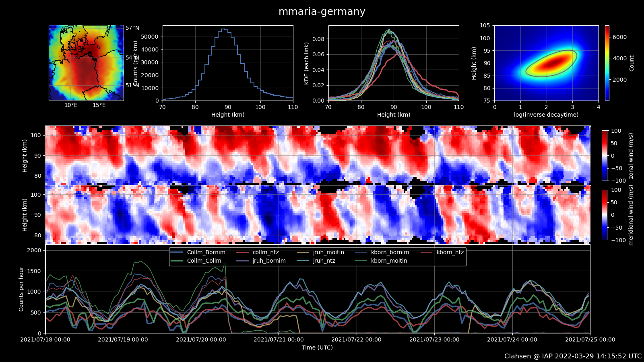Click the 'log(inverse decaytime)' axis label

point(546,115)
